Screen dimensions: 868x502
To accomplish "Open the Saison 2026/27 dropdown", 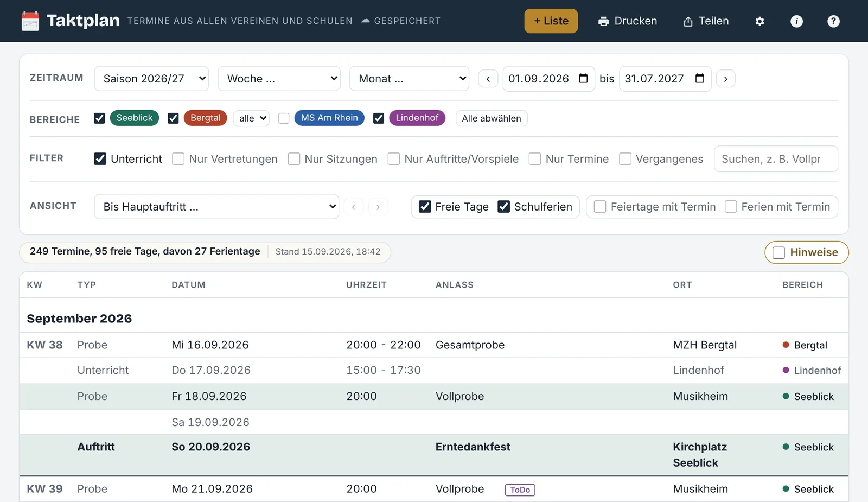I will click(x=151, y=79).
